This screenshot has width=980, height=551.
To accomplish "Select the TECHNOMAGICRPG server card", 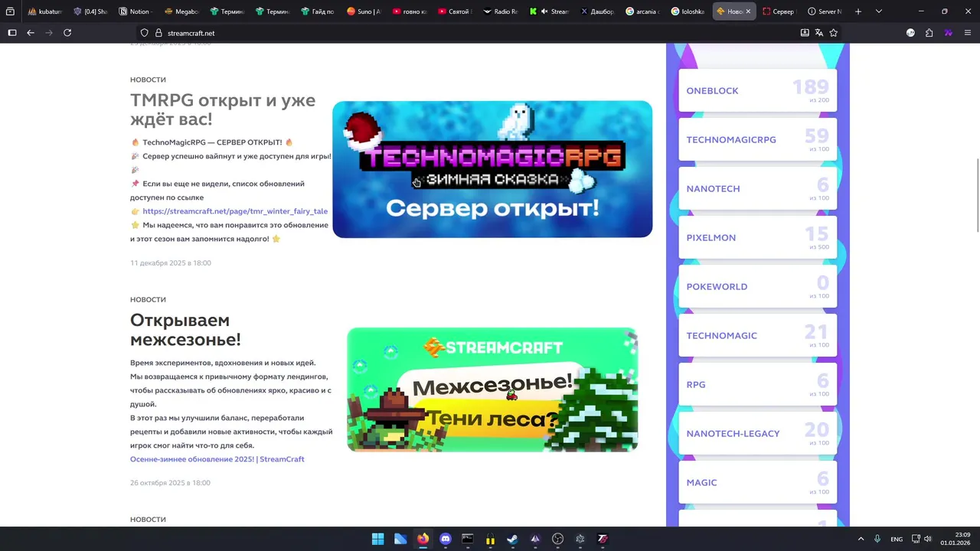I will [757, 139].
